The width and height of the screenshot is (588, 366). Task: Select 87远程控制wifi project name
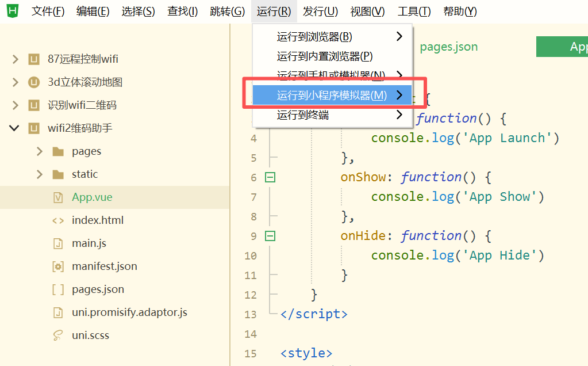83,59
